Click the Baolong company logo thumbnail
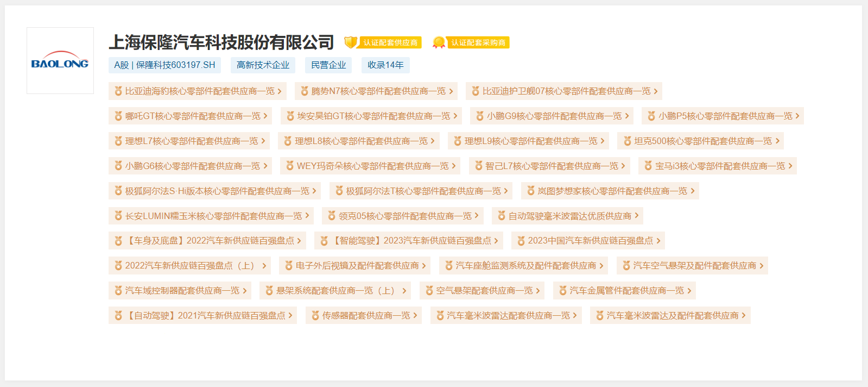This screenshot has height=387, width=868. [60, 61]
